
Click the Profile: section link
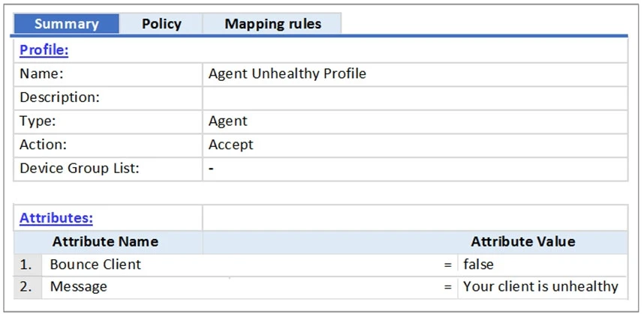pyautogui.click(x=44, y=50)
